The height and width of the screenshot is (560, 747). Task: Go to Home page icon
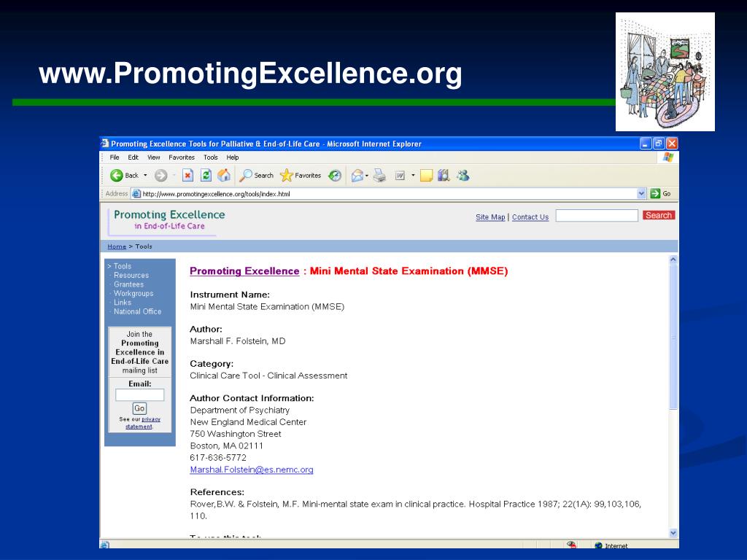click(224, 176)
